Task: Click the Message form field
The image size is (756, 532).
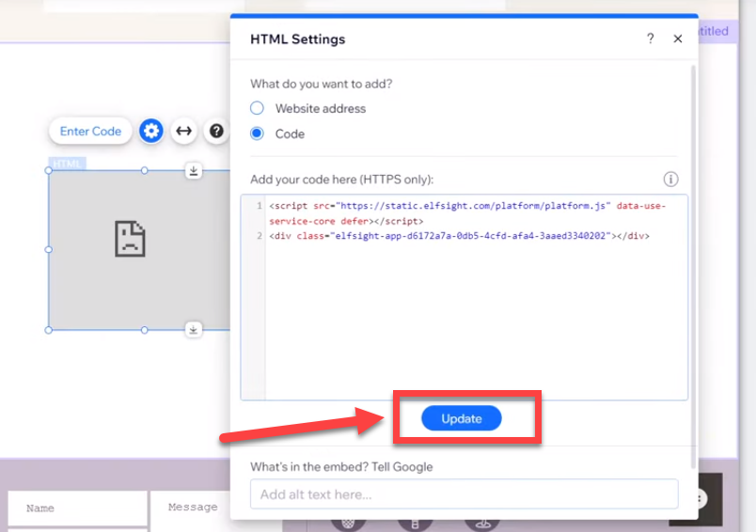Action: pyautogui.click(x=192, y=508)
